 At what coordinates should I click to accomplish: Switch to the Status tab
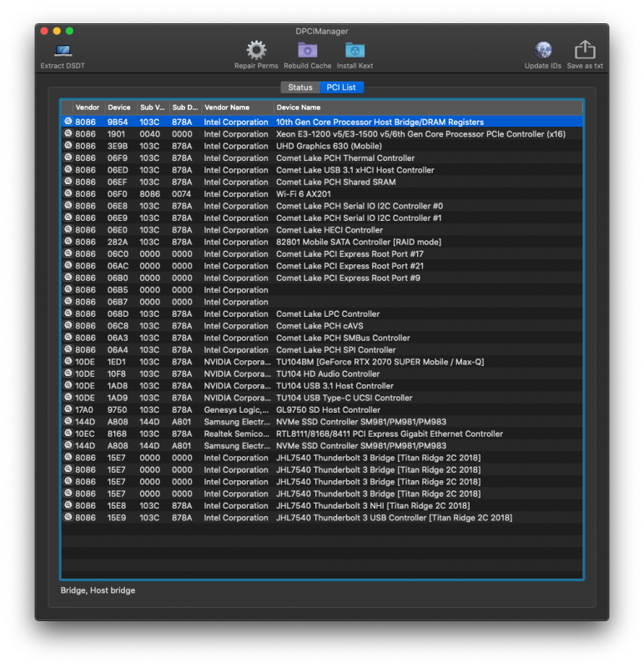[x=299, y=88]
